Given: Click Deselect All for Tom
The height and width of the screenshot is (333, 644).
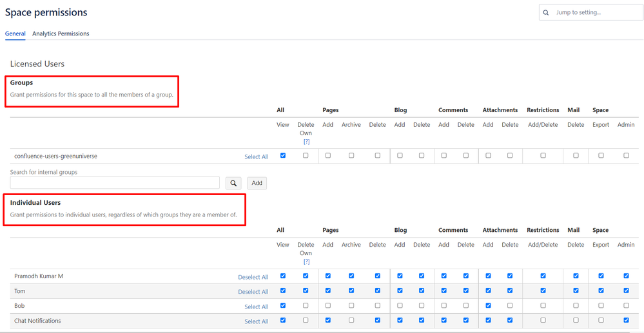Looking at the screenshot, I should (x=253, y=292).
